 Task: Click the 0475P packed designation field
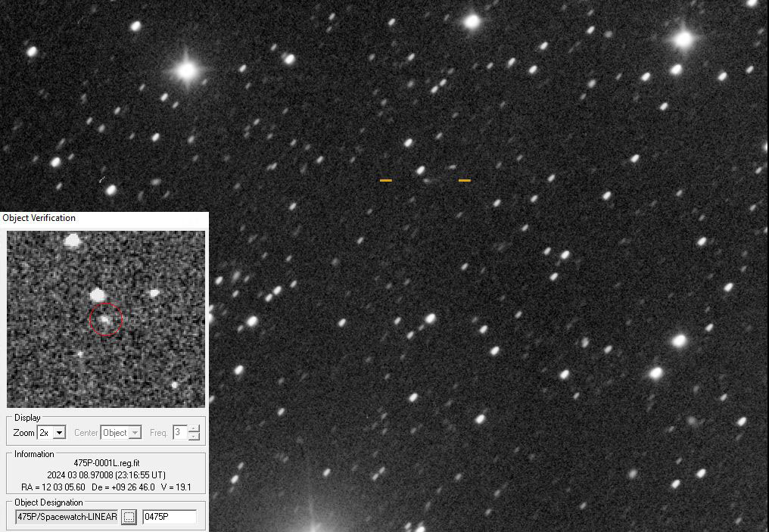click(170, 517)
